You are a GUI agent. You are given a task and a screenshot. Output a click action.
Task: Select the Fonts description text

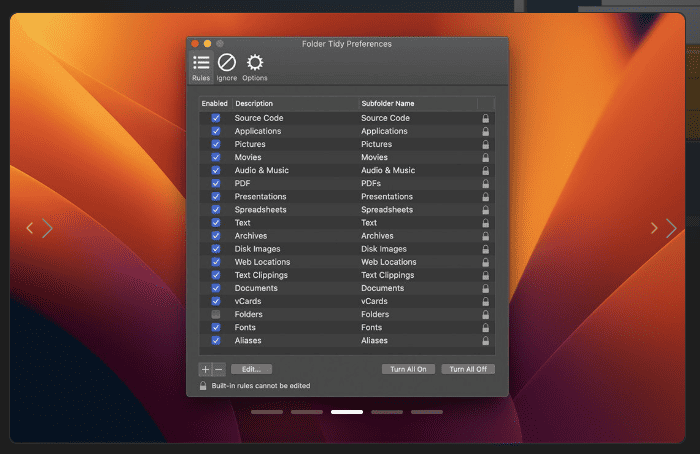pyautogui.click(x=245, y=327)
